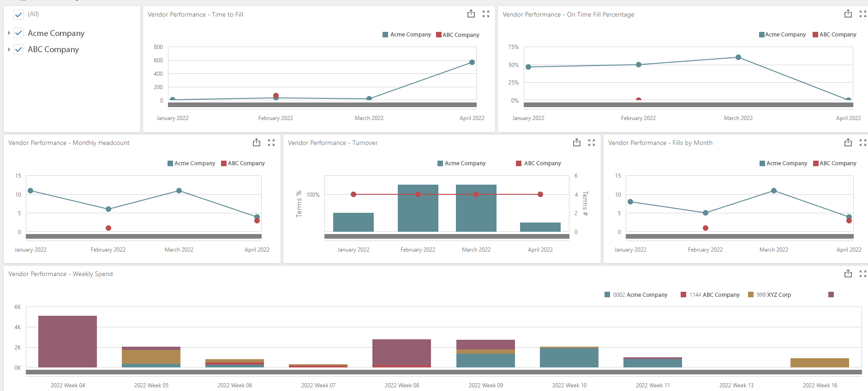
Task: Export the Fills by Month chart
Action: tap(848, 143)
